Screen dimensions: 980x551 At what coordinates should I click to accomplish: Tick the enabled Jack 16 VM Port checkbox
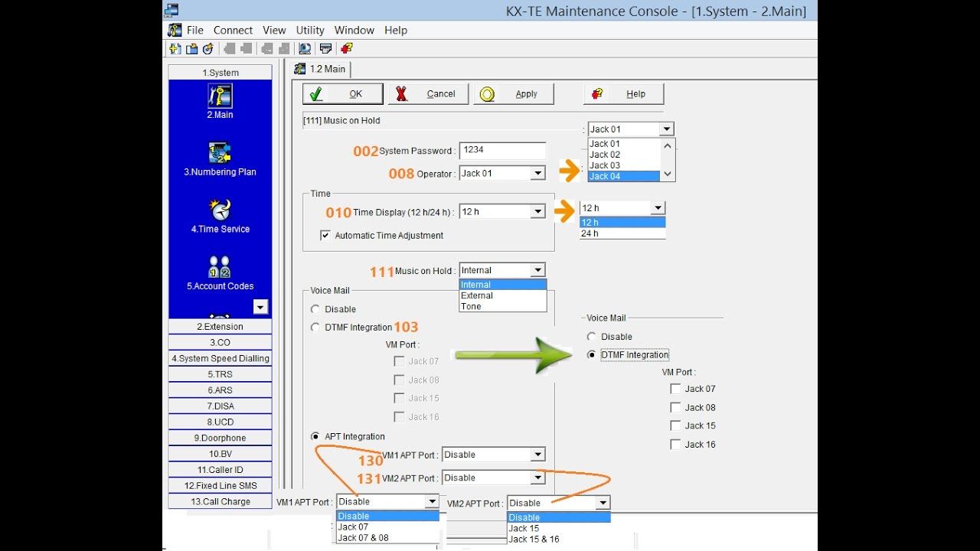click(x=675, y=445)
